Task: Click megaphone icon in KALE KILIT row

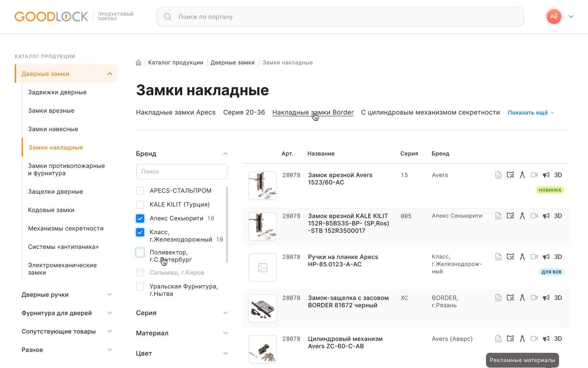Action: click(x=546, y=216)
